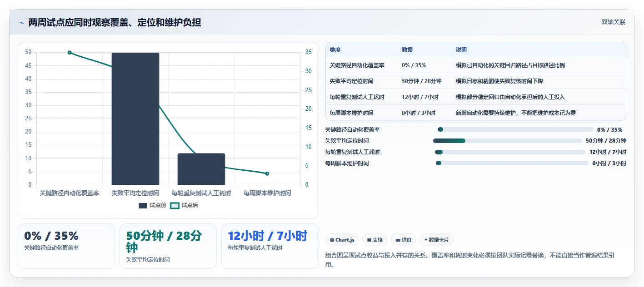Click the 进度 chip
Viewport: 644px width, 287px height.
(404, 240)
